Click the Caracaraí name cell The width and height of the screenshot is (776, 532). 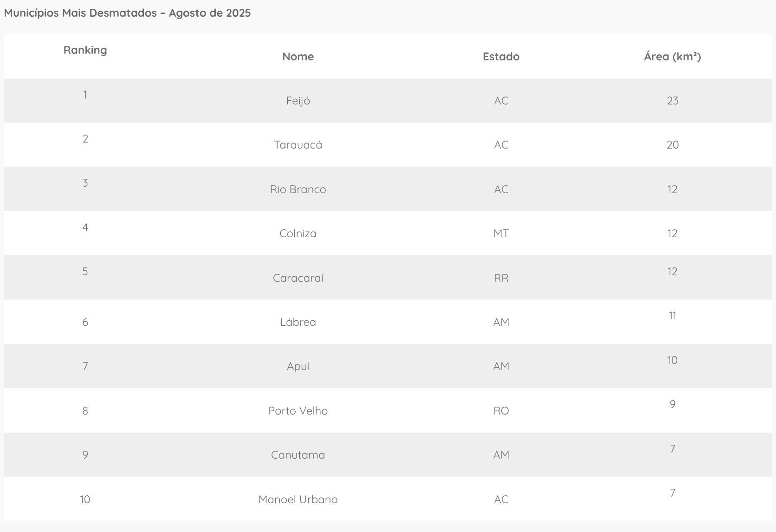point(298,278)
